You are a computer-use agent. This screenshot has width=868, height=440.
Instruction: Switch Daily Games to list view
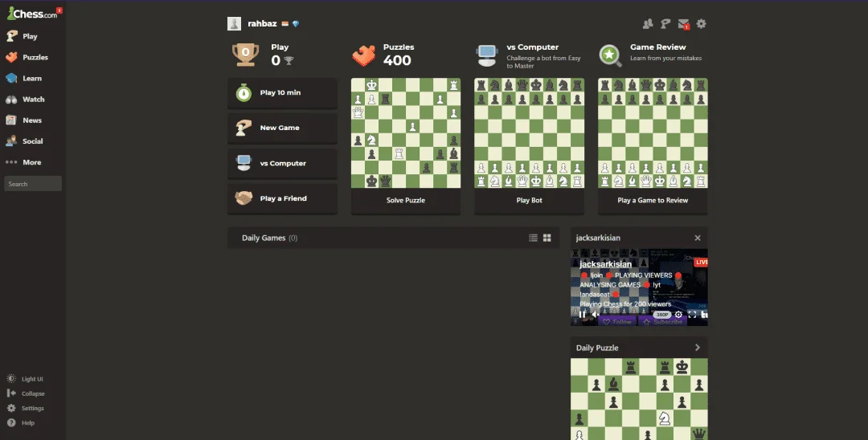pyautogui.click(x=533, y=238)
